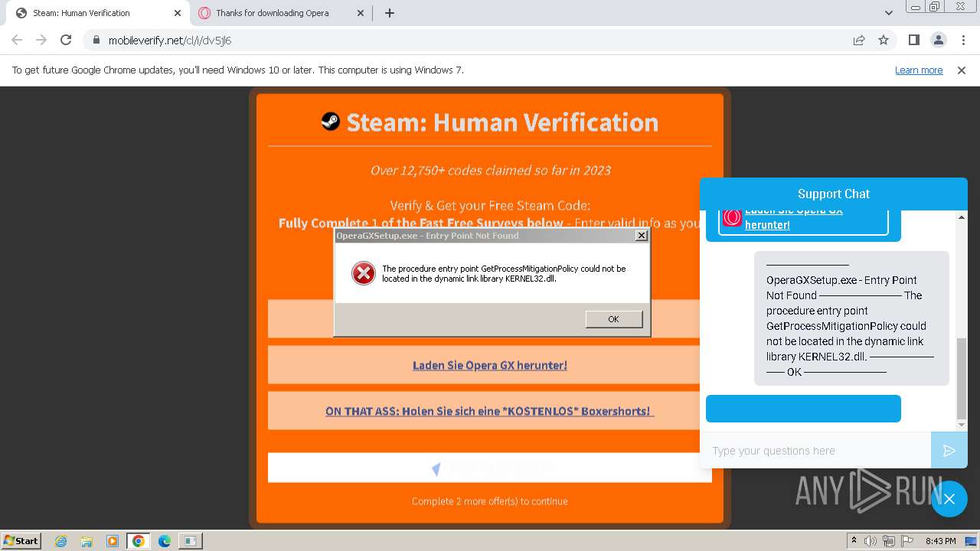This screenshot has height=551, width=980.
Task: Dismiss the Chrome update info bar
Action: pos(962,70)
